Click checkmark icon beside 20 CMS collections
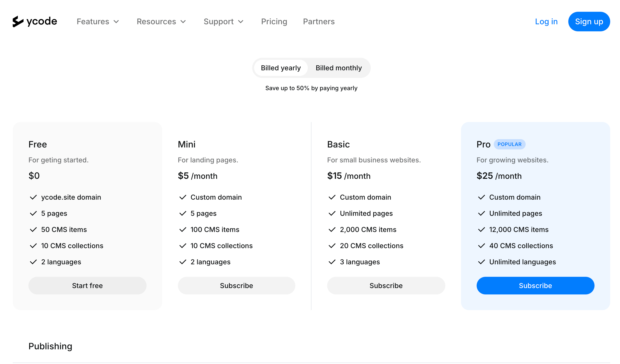This screenshot has height=364, width=620. (332, 246)
